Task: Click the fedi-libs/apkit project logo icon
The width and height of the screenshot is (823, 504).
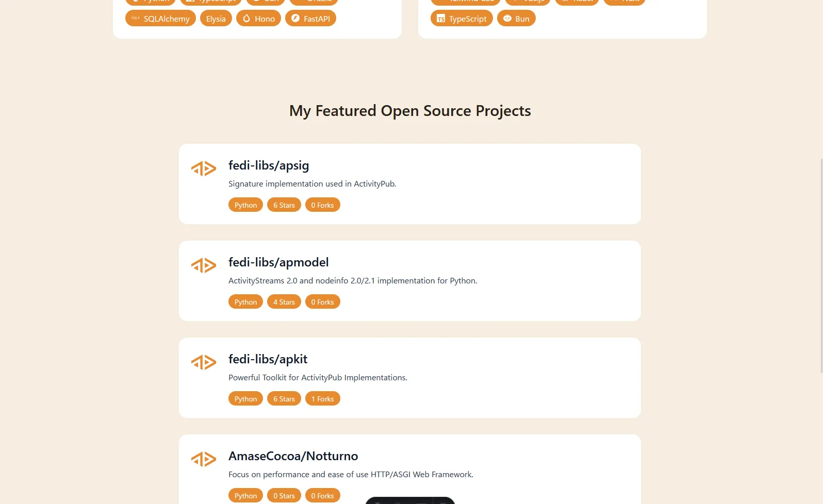Action: (204, 362)
